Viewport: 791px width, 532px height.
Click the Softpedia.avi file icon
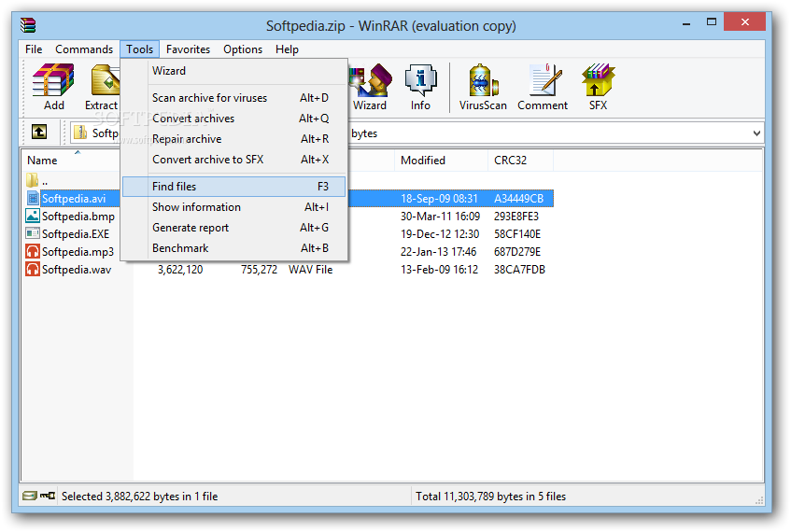[x=33, y=198]
